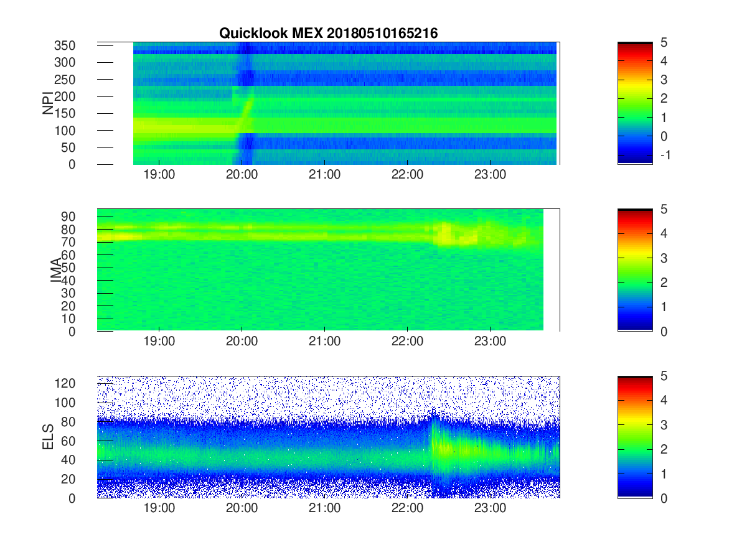Select the NPI y-axis label
The width and height of the screenshot is (747, 560).
[48, 103]
